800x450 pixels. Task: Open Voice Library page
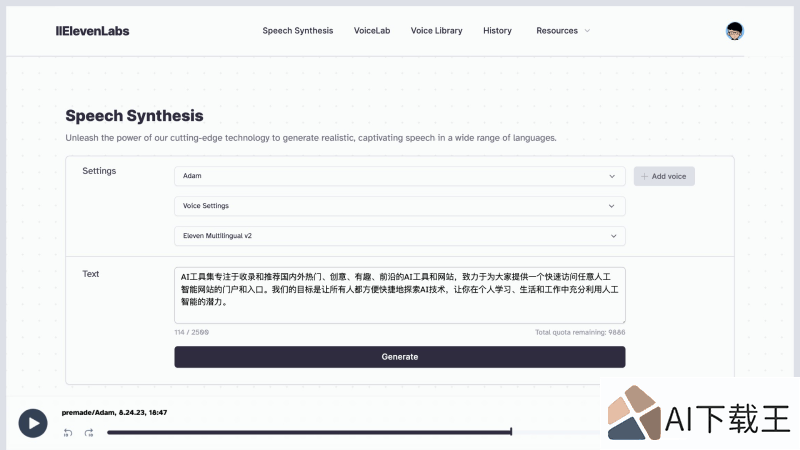coord(436,31)
